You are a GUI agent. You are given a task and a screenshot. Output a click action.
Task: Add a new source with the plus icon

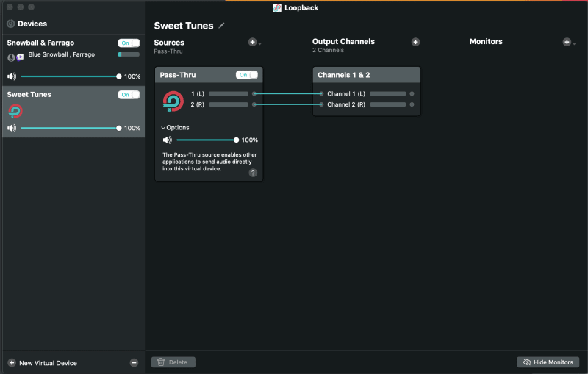click(252, 42)
